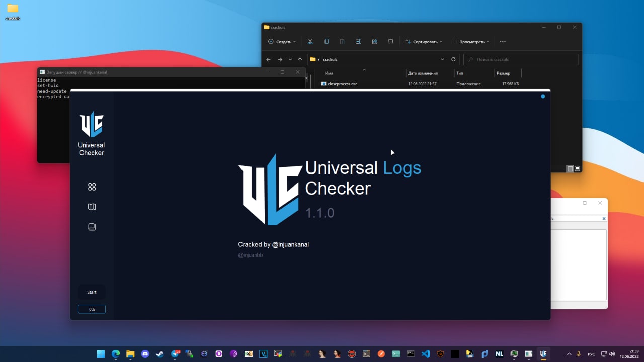Click the microphone tray icon
644x362 pixels.
click(x=579, y=354)
